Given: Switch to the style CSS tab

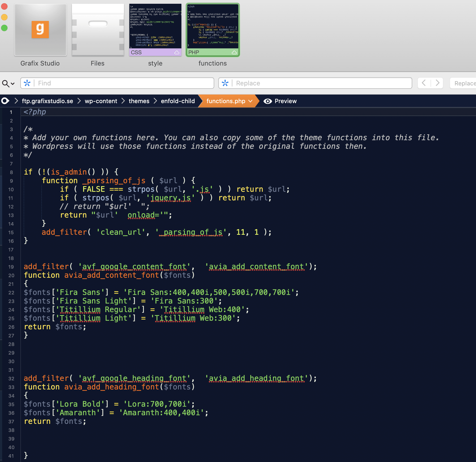Looking at the screenshot, I should click(x=155, y=30).
